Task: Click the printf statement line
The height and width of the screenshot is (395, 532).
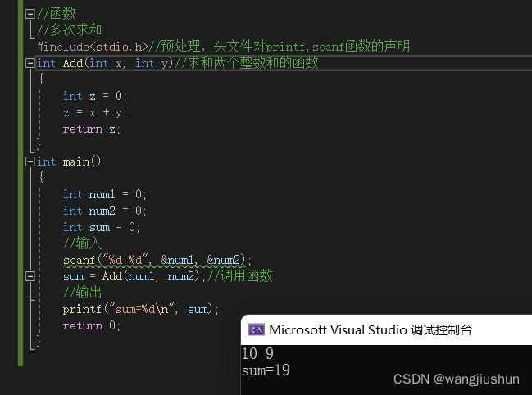Action: click(140, 309)
